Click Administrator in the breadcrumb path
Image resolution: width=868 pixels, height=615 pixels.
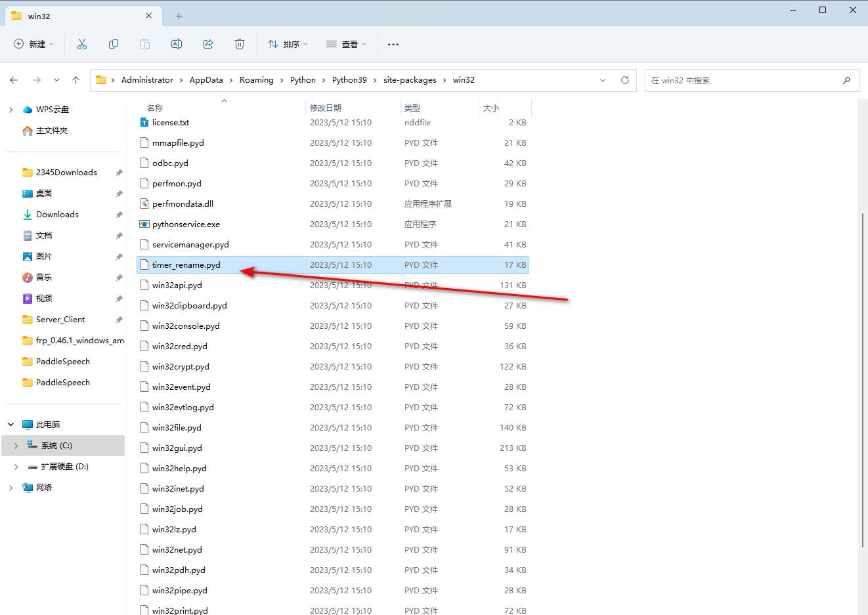[x=147, y=80]
